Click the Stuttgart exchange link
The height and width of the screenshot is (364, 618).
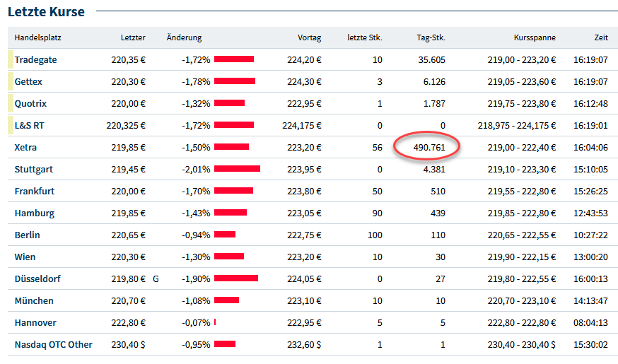coord(34,170)
